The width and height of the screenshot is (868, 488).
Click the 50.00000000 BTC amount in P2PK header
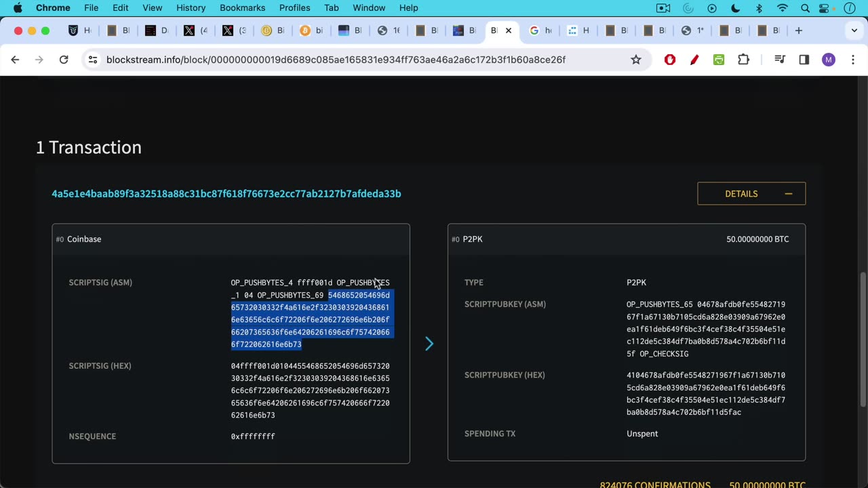pos(757,239)
